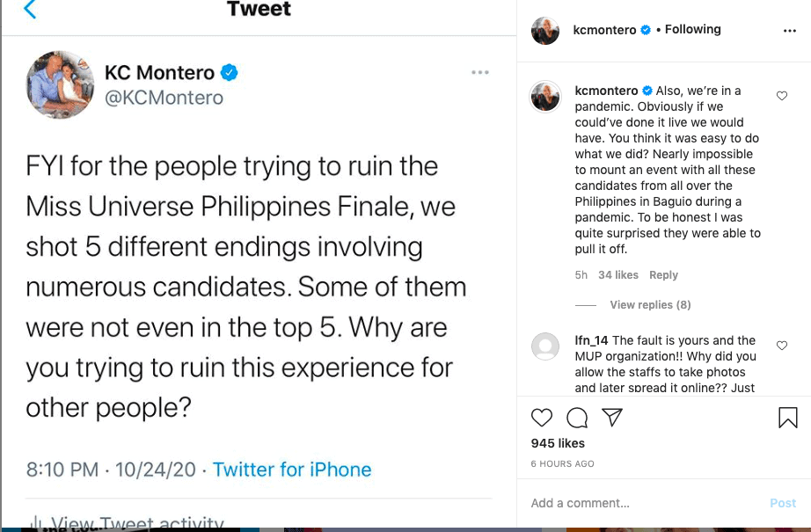Open lfn_14's profile from the username
The width and height of the screenshot is (811, 532).
coord(591,340)
